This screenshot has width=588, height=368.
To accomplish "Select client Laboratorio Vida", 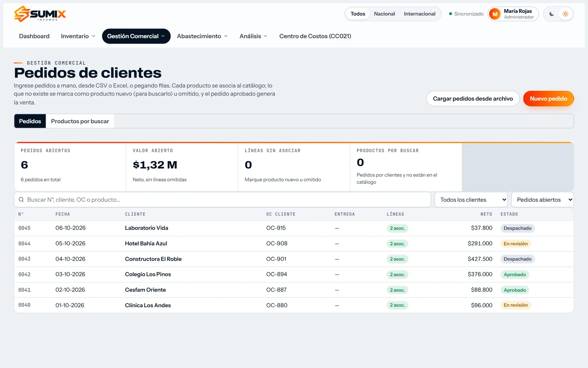I will click(147, 228).
